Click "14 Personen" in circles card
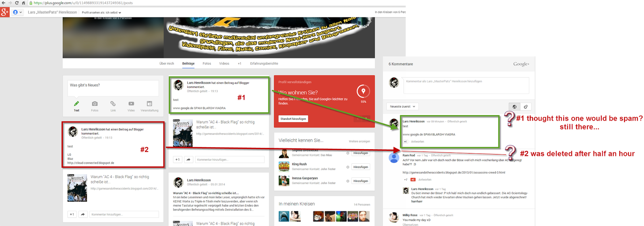The image size is (644, 226). 362,205
